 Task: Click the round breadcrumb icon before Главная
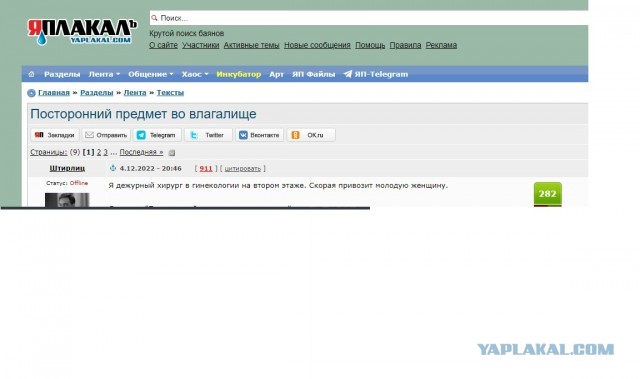pos(31,93)
